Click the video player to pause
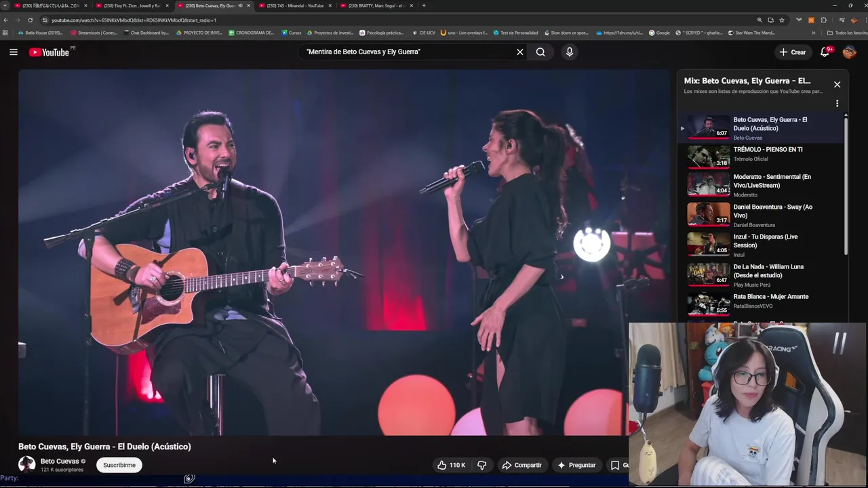This screenshot has width=868, height=488. (344, 252)
